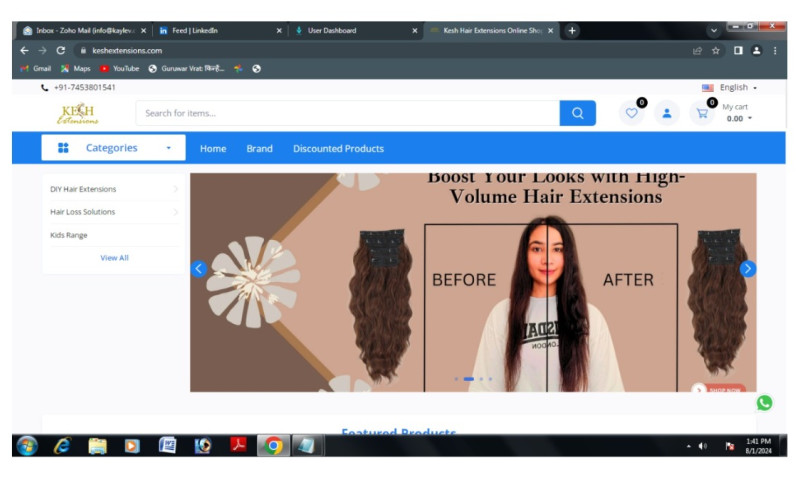Expand the Categories dropdown

coord(113,148)
